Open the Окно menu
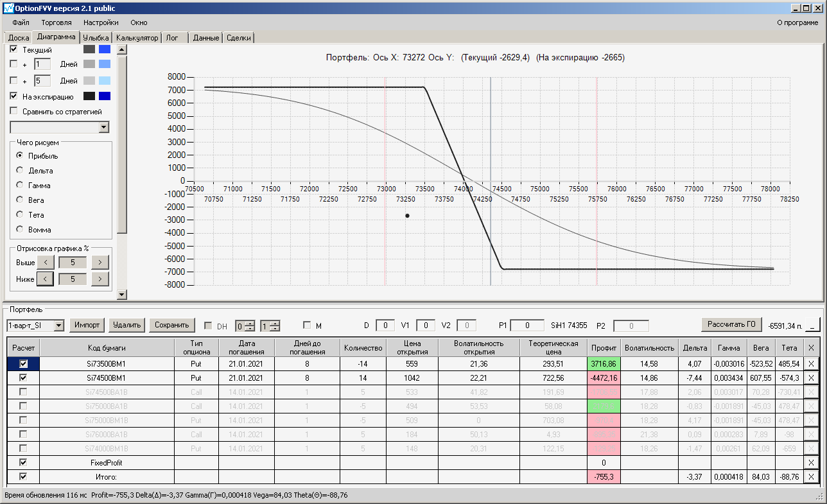Viewport: 827px width, 504px height. coord(139,22)
